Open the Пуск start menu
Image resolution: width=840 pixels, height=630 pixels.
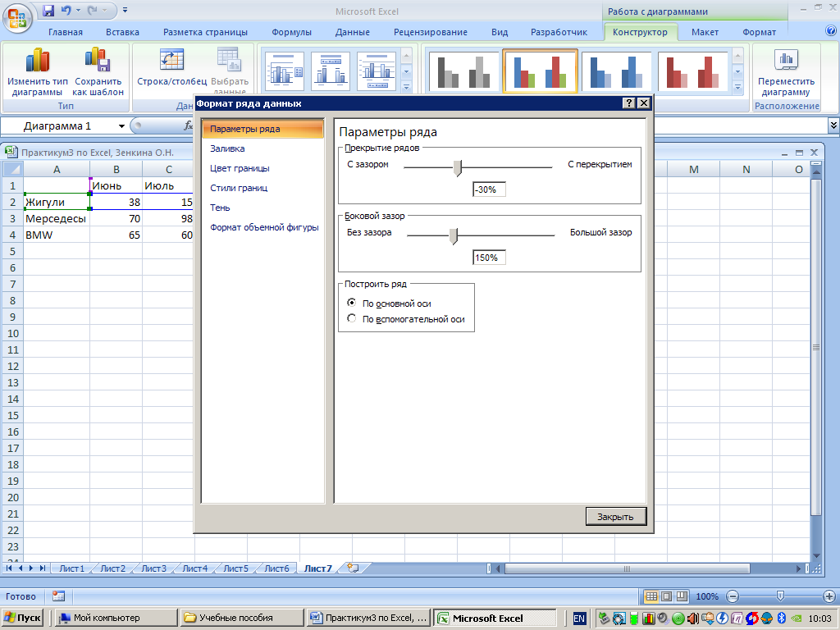click(x=22, y=619)
